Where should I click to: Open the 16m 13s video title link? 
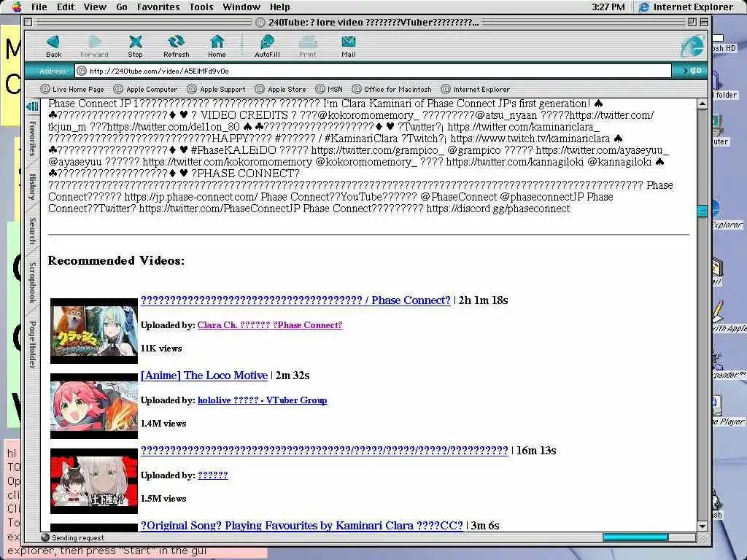(325, 451)
